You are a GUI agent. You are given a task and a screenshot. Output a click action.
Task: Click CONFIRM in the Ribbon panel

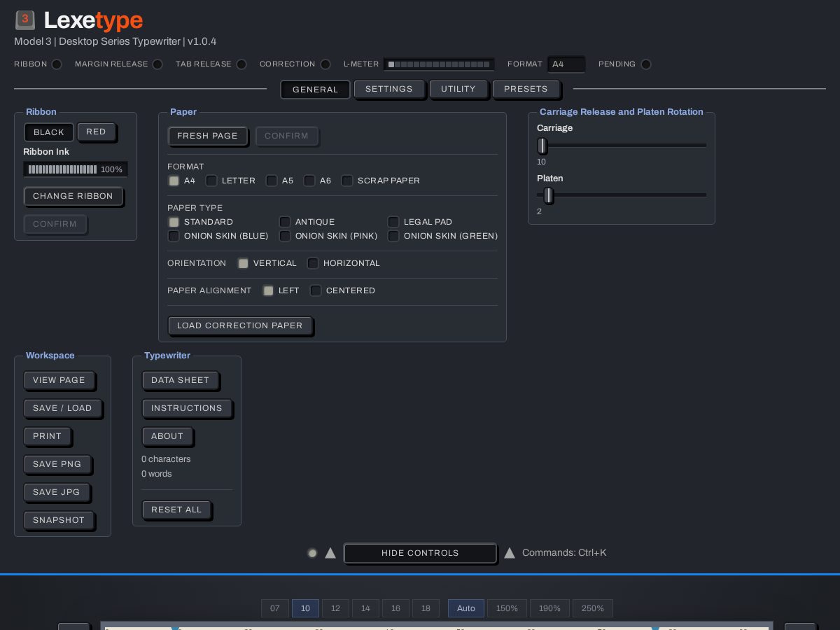(55, 224)
